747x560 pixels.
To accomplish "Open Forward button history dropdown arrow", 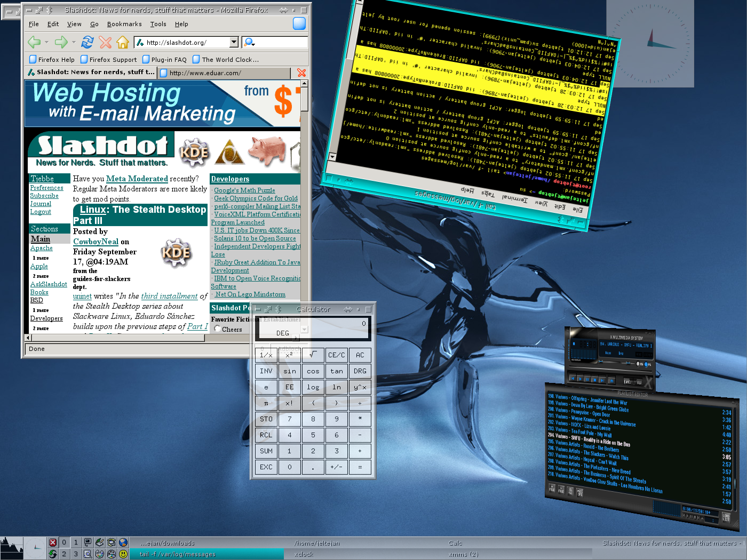I will [x=74, y=42].
